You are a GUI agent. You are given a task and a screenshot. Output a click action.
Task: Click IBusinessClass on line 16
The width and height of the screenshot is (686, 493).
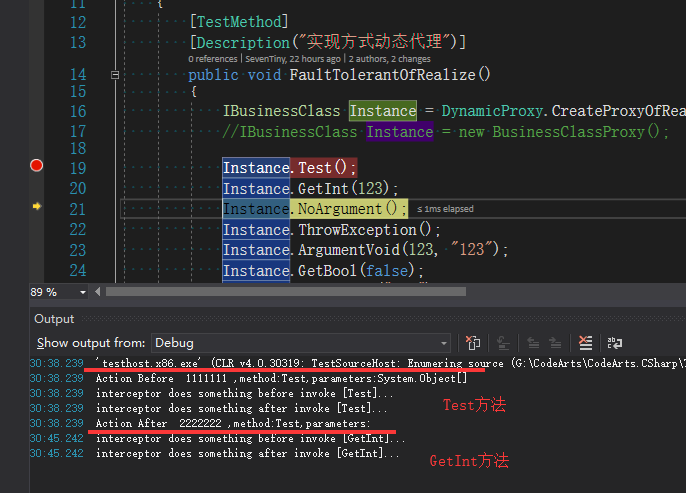click(281, 111)
